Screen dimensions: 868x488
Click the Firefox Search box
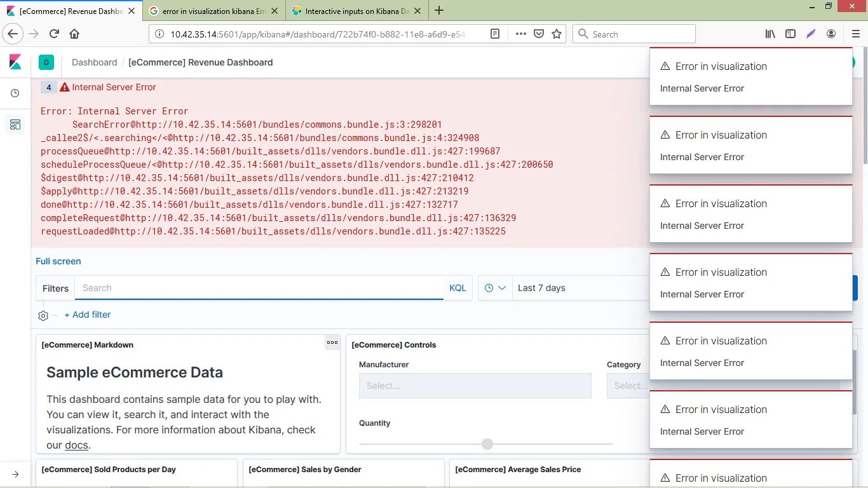coord(634,34)
